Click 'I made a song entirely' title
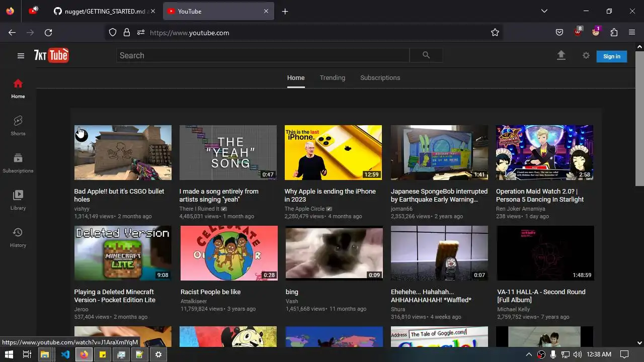The height and width of the screenshot is (362, 644). [x=219, y=195]
